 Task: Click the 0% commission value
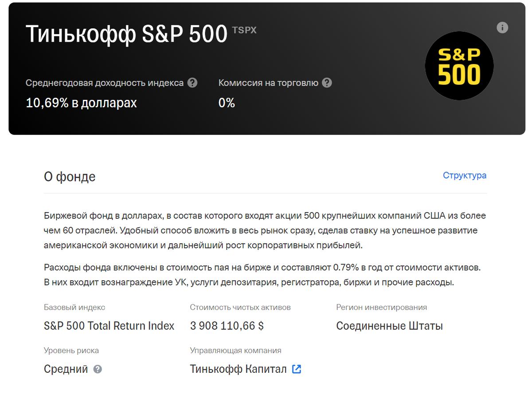click(227, 103)
